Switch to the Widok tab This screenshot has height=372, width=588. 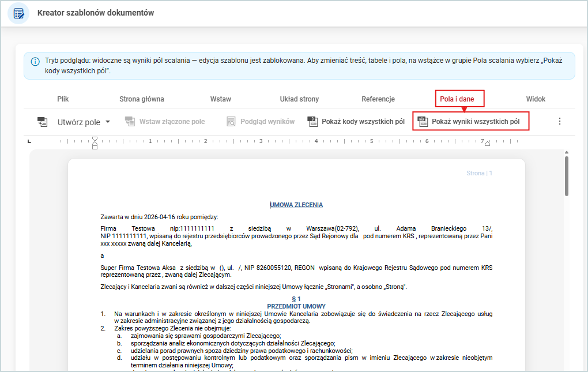pyautogui.click(x=536, y=99)
